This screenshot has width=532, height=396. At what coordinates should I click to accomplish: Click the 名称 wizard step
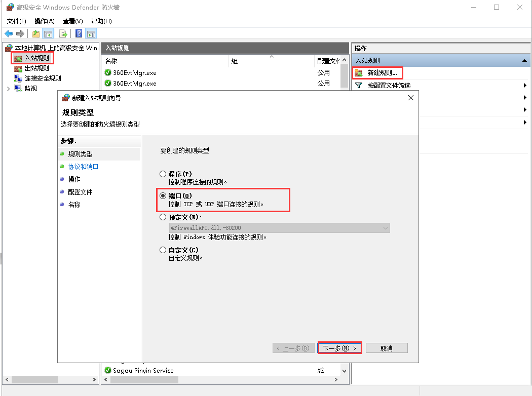(x=74, y=205)
